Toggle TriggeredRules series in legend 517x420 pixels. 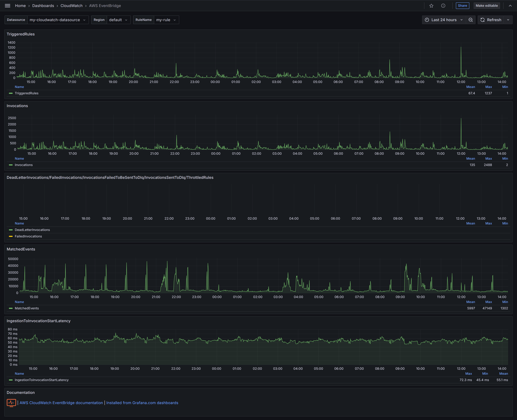[x=27, y=93]
